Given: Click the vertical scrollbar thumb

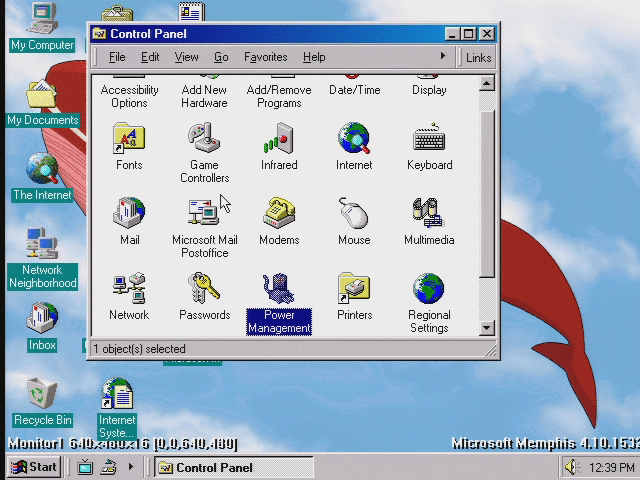Looking at the screenshot, I should click(487, 193).
